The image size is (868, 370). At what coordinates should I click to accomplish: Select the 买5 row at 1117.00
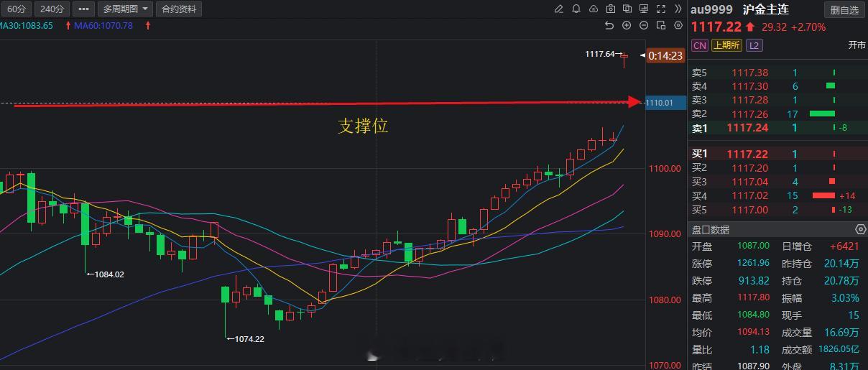tap(779, 210)
